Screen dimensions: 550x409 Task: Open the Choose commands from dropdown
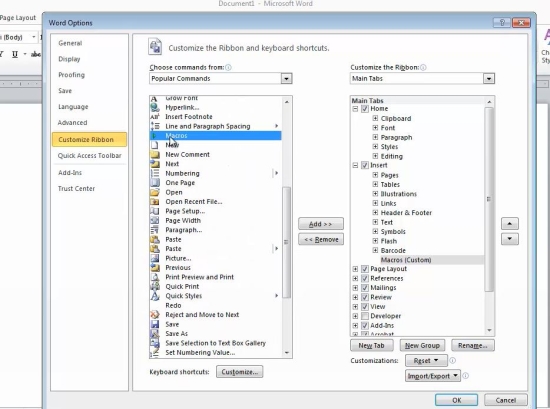click(286, 79)
